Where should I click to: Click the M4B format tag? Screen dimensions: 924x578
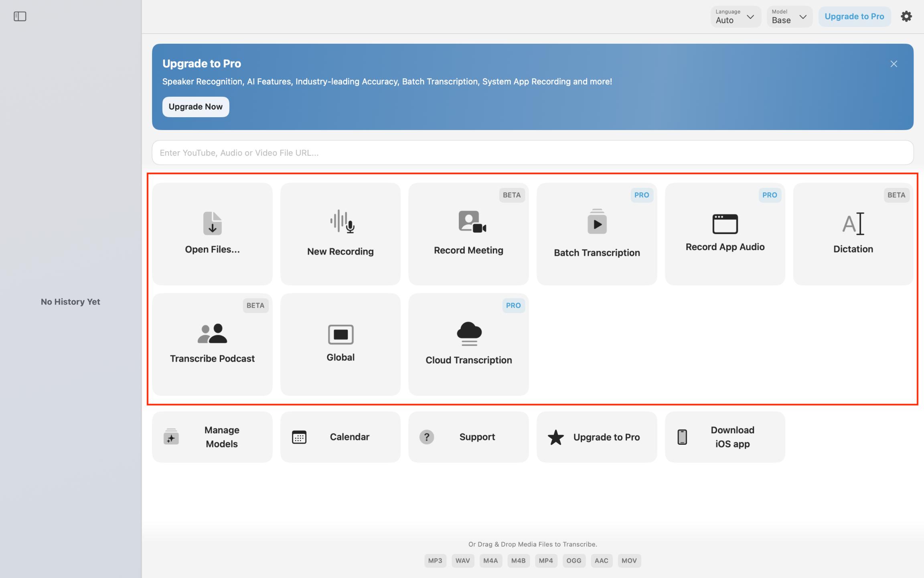(518, 561)
